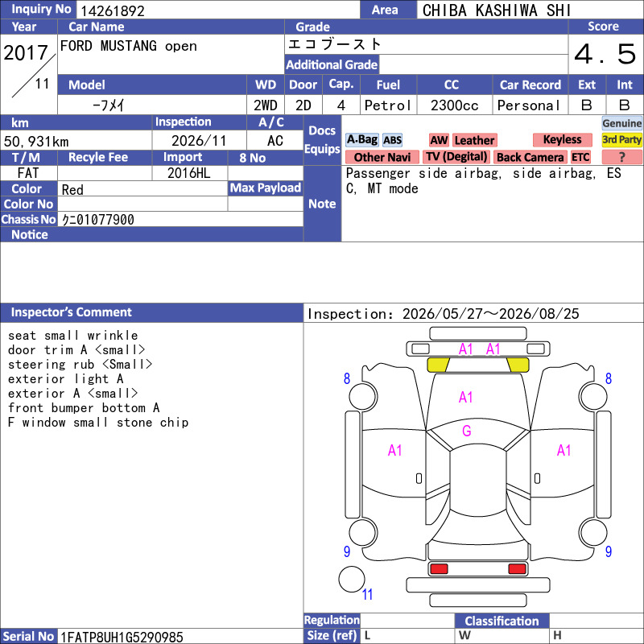Click the inquiry number 14261892 field
This screenshot has width=644, height=644.
point(217,10)
